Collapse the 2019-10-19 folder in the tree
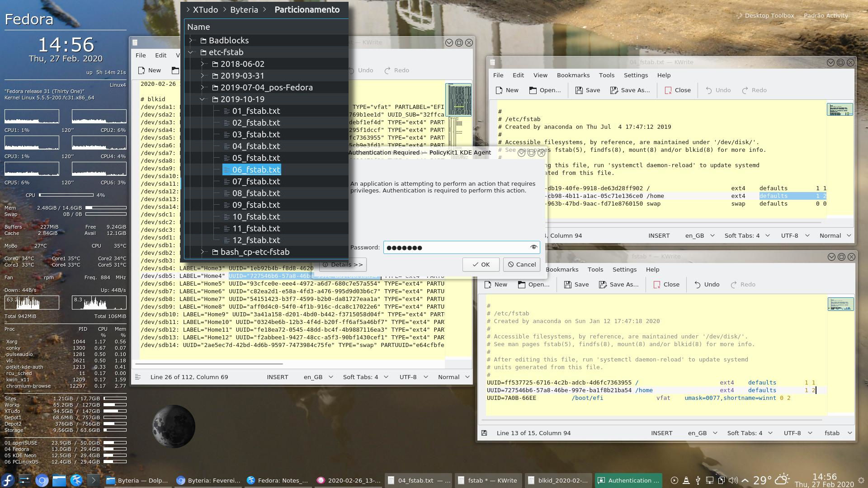 point(202,99)
